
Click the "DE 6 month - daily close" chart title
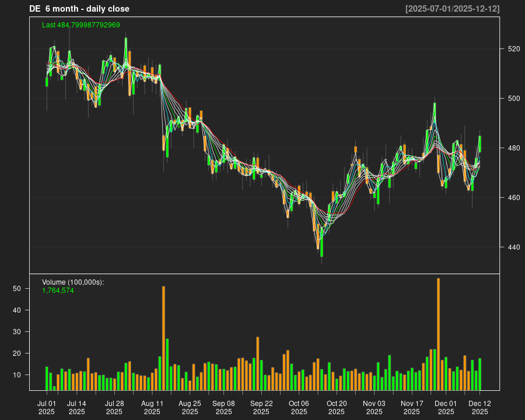coord(79,9)
